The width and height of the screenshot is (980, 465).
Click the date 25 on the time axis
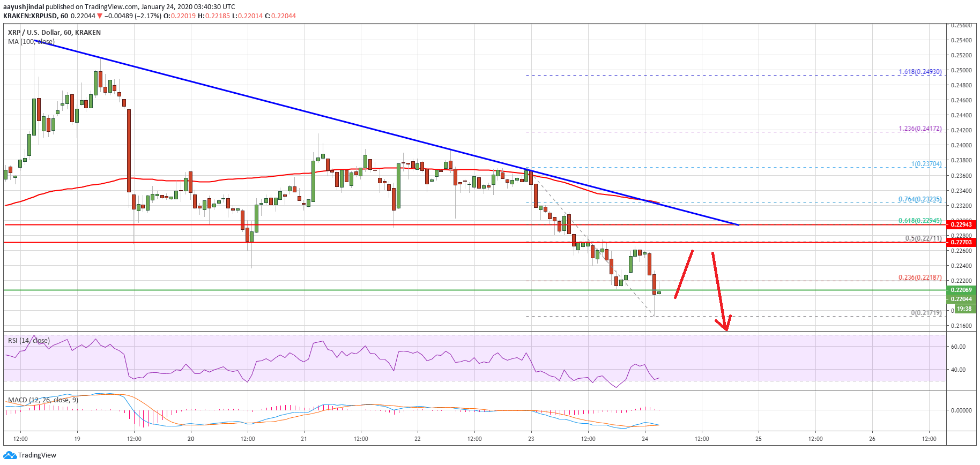click(x=759, y=439)
